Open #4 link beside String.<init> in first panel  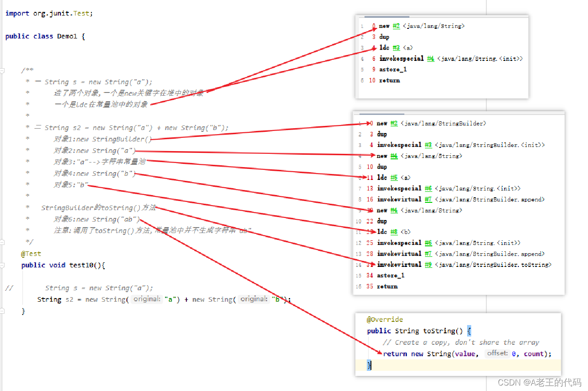pyautogui.click(x=430, y=59)
